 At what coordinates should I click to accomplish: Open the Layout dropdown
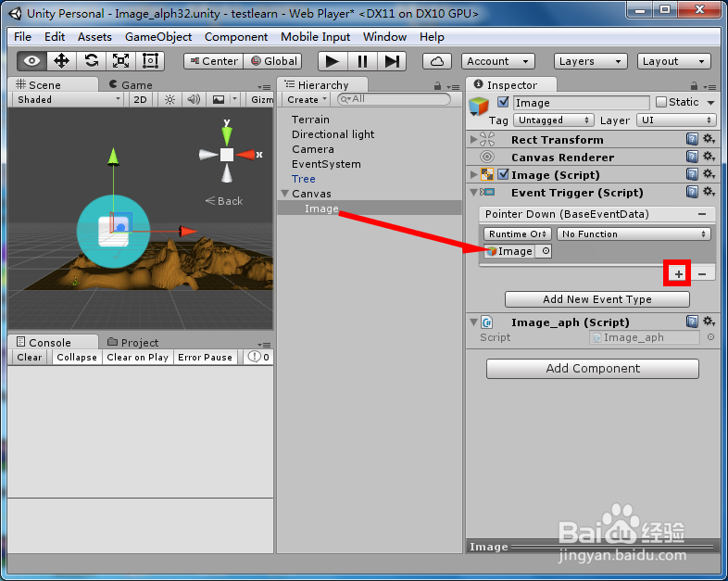click(673, 61)
